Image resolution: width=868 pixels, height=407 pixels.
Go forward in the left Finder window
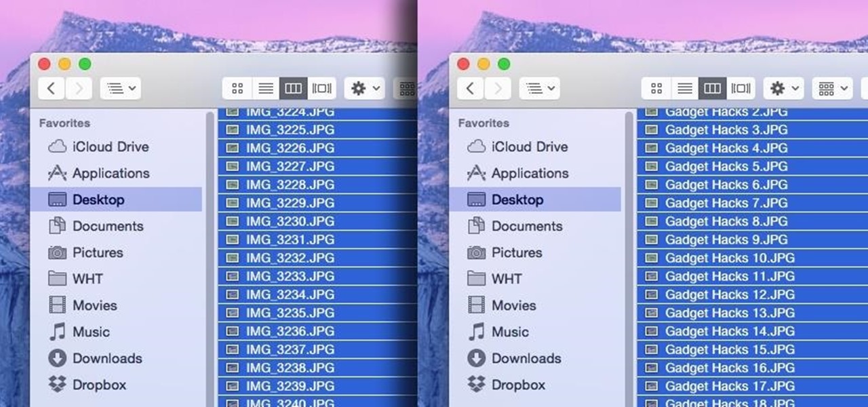tap(79, 88)
